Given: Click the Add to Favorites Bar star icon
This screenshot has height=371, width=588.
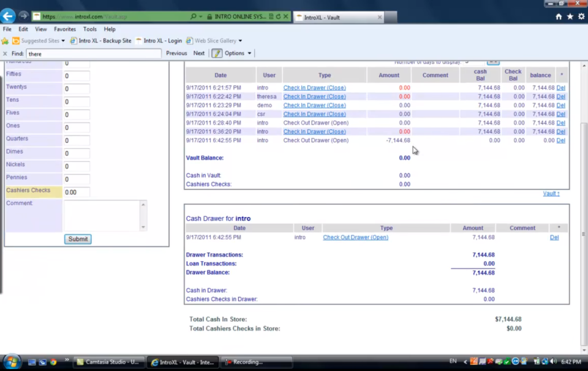Looking at the screenshot, I should click(570, 17).
